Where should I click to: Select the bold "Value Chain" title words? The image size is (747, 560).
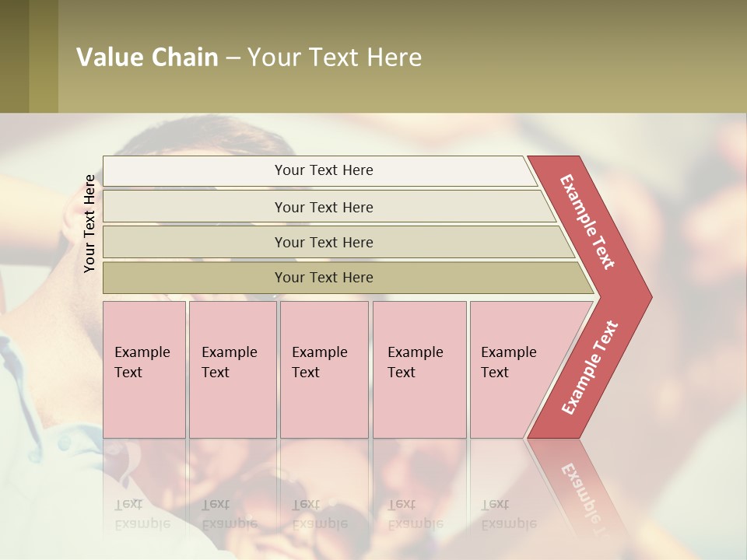(x=147, y=58)
